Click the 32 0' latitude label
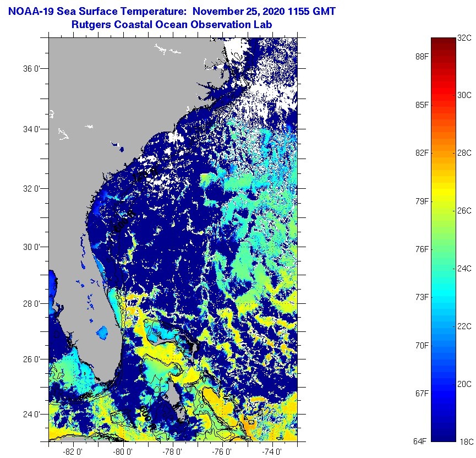The width and height of the screenshot is (476, 458). point(31,189)
